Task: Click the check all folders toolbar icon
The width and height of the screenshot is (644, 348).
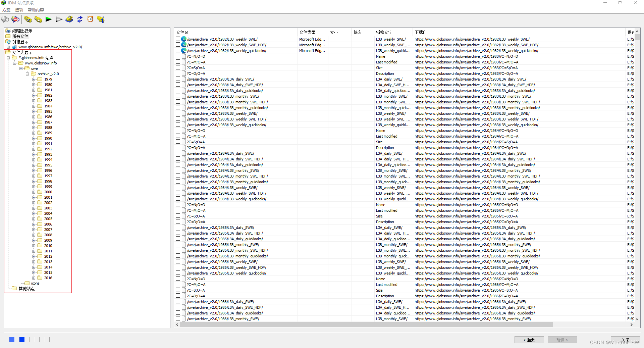Action: (x=28, y=19)
